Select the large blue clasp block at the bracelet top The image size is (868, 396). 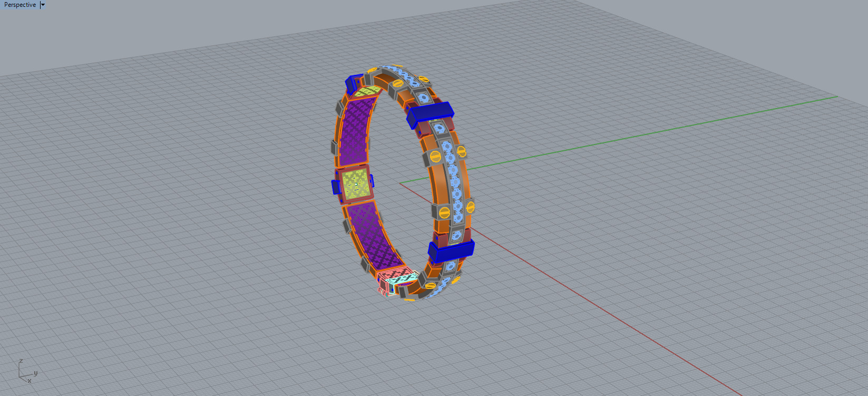click(x=431, y=115)
